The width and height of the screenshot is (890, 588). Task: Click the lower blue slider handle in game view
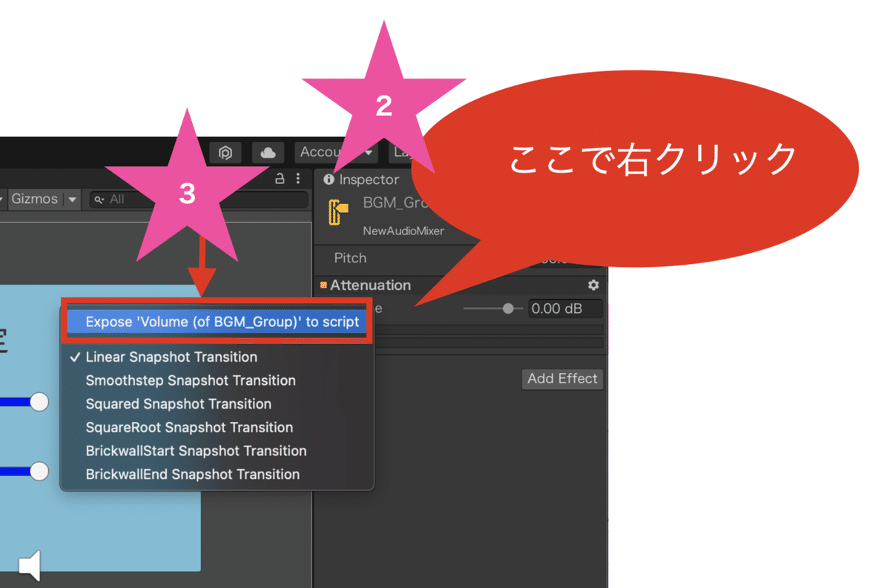[x=39, y=471]
